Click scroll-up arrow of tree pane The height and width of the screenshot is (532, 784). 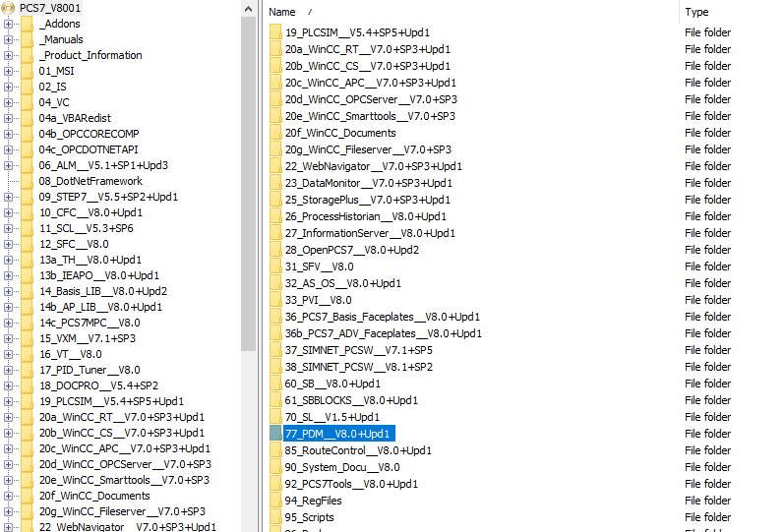click(x=249, y=9)
